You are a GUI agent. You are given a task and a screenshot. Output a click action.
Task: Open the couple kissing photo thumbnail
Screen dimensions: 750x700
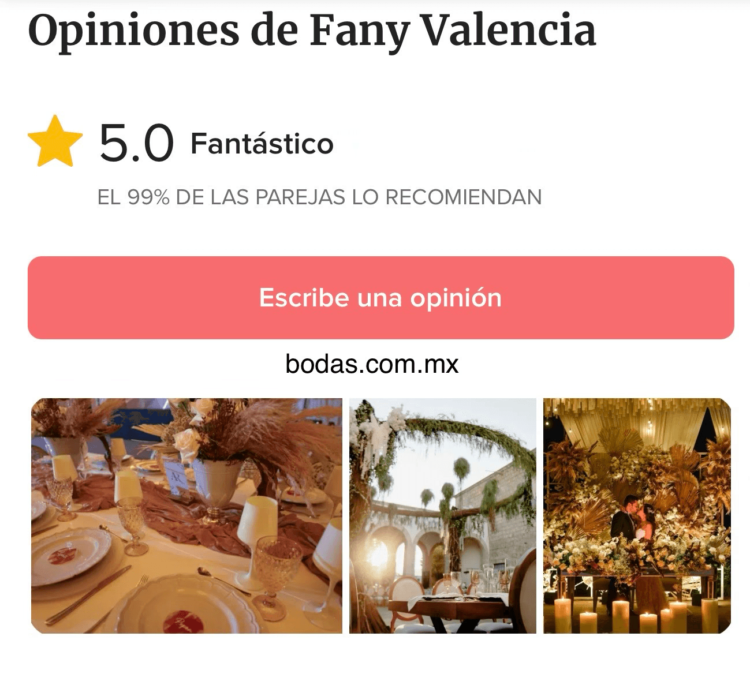click(x=637, y=516)
